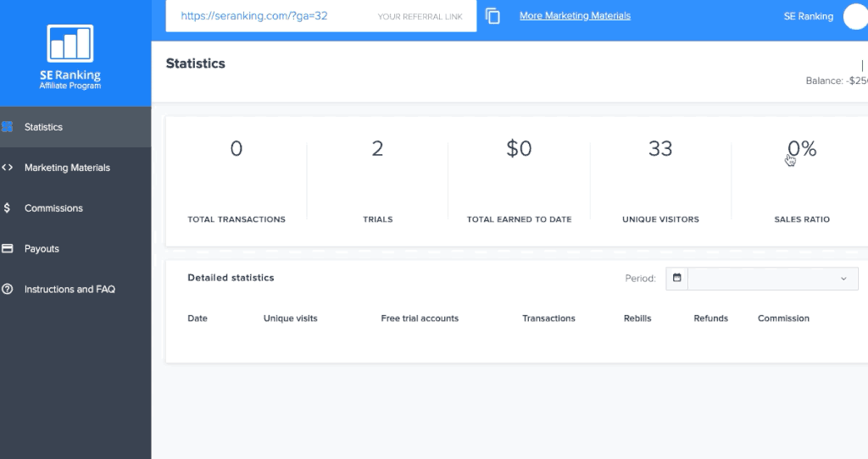868x459 pixels.
Task: Click the UNIQUE VISITORS label
Action: click(660, 219)
